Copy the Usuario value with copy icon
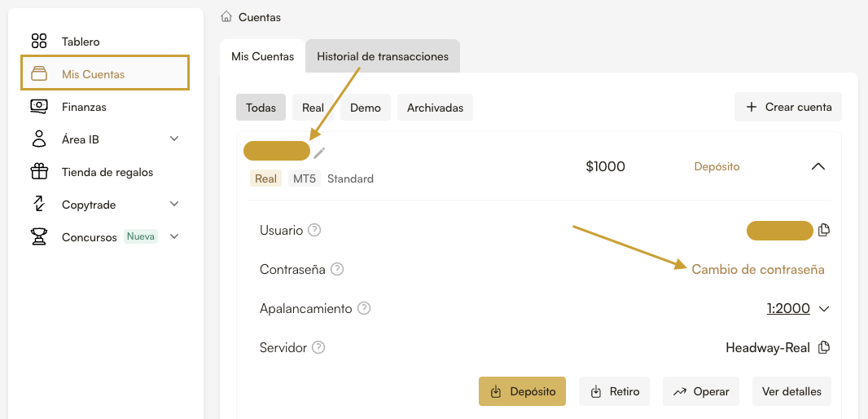 point(824,231)
